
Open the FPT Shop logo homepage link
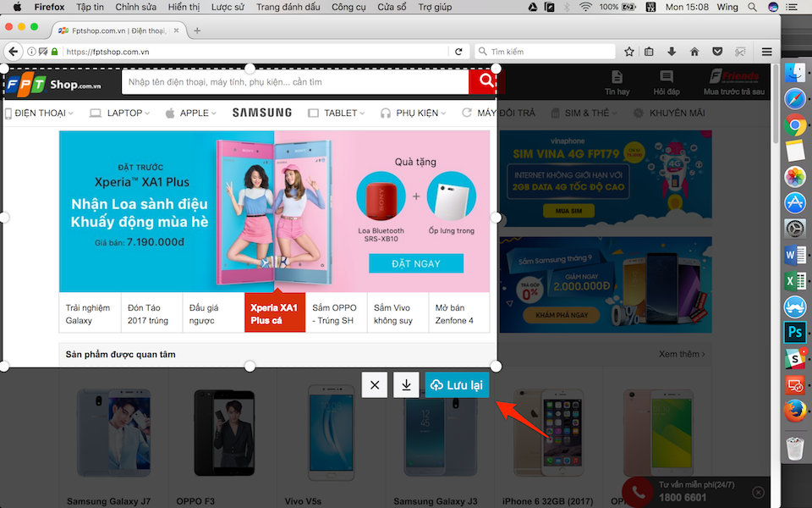[x=54, y=84]
